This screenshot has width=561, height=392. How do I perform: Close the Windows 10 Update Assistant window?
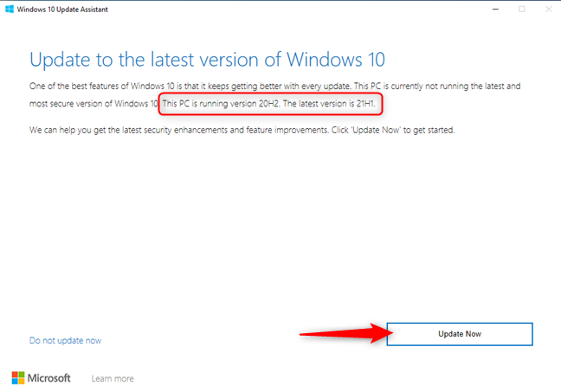click(x=549, y=9)
